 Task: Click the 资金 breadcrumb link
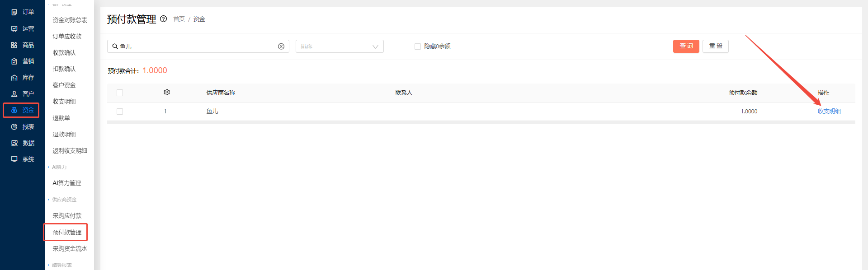coord(199,19)
